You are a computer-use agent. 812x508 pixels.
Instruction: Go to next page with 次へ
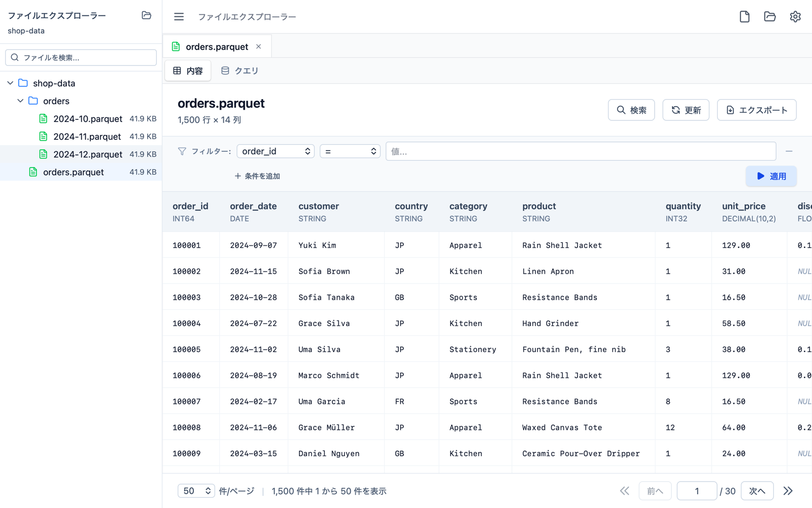click(757, 491)
